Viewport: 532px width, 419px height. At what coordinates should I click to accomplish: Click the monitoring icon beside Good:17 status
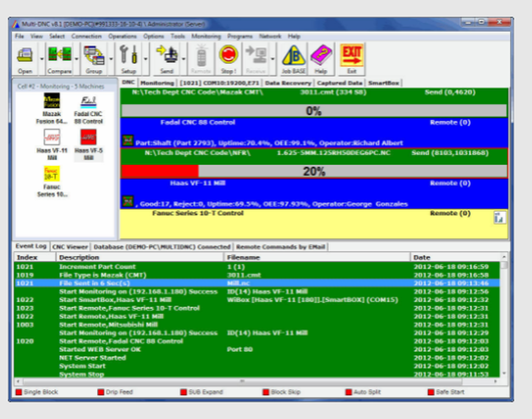click(128, 201)
